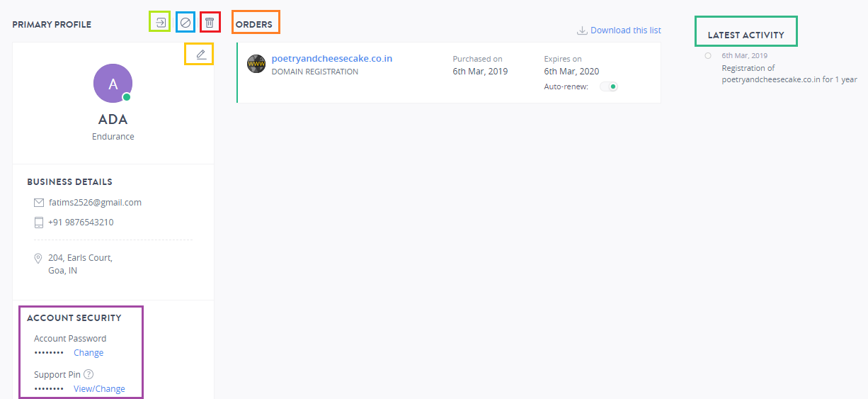The image size is (868, 399).
Task: Click the Support Pin help question icon
Action: coord(89,374)
